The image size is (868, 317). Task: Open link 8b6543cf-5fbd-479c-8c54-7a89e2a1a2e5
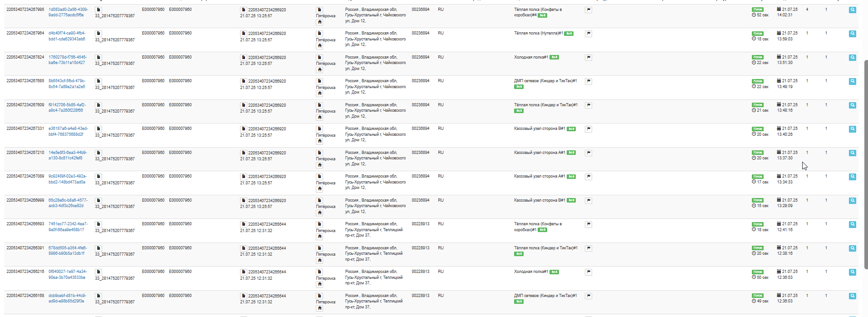[67, 84]
